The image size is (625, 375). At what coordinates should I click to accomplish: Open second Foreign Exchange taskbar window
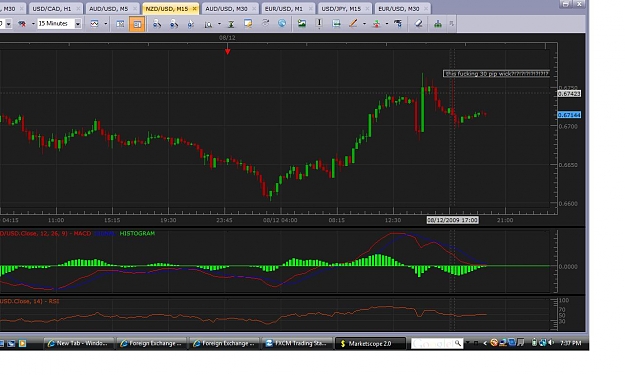pos(224,343)
